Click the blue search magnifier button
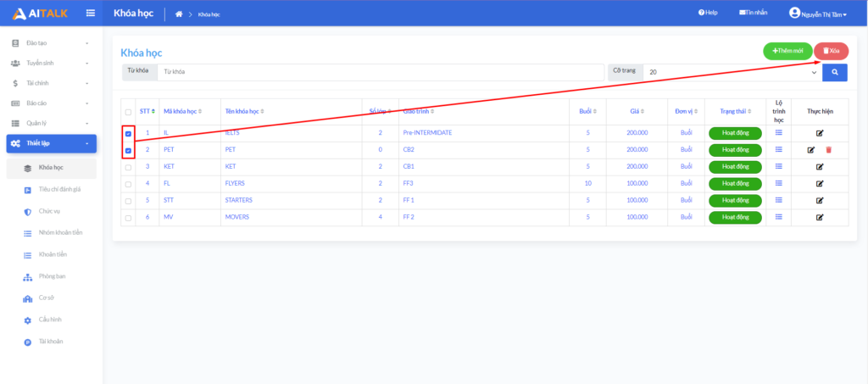This screenshot has width=868, height=384. 834,73
